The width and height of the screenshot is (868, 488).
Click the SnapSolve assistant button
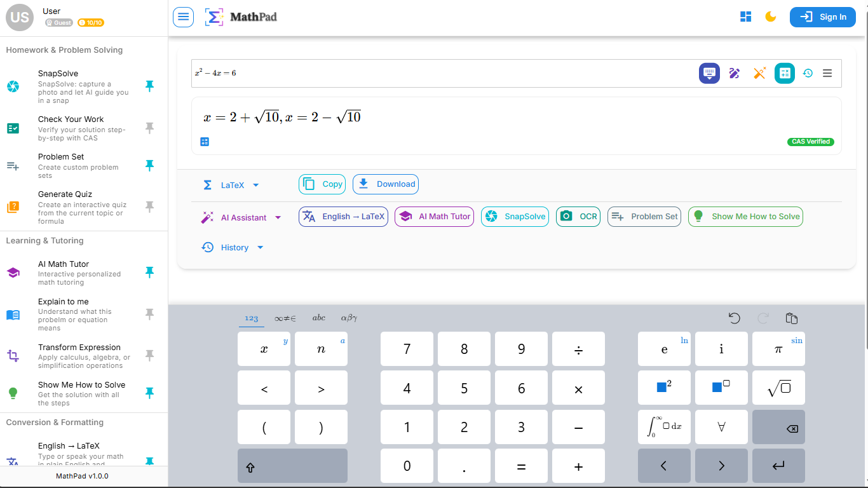tap(515, 217)
